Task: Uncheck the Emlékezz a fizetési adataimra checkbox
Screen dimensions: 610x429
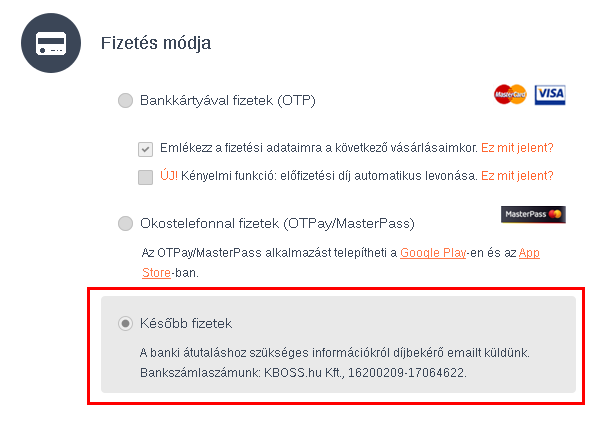Action: click(146, 149)
